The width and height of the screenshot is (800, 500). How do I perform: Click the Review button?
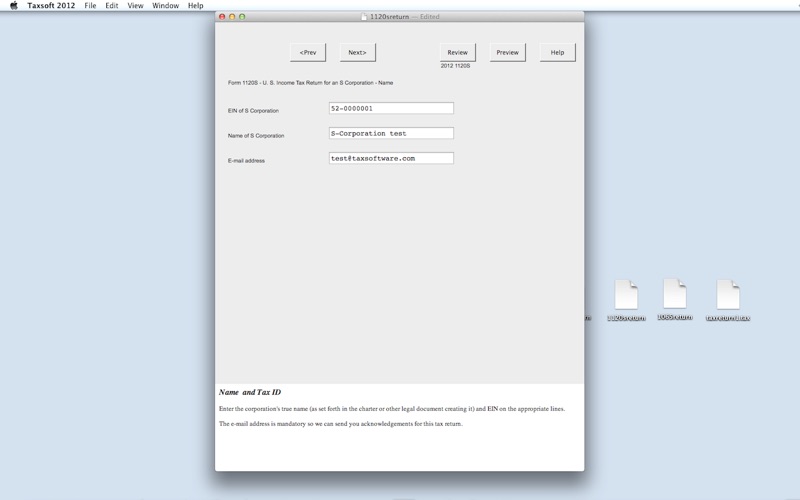point(458,53)
